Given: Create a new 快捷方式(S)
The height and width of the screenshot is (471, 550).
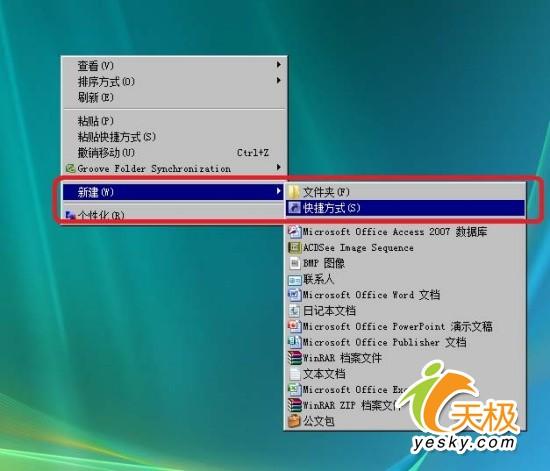Looking at the screenshot, I should [405, 208].
